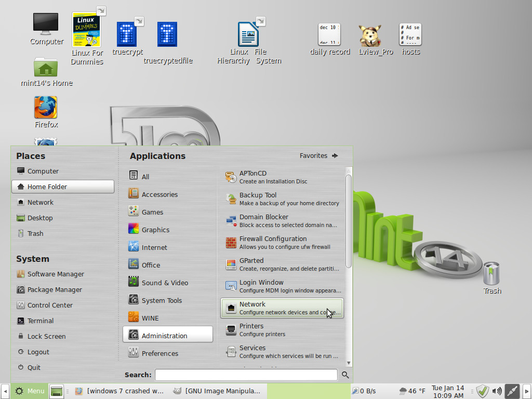532x399 pixels.
Task: Click the Menu button on the panel
Action: tap(30, 391)
